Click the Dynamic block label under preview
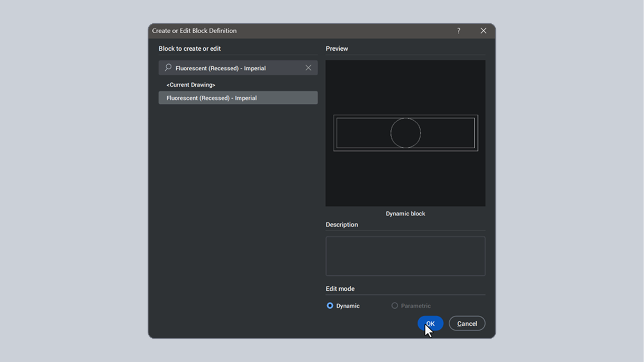The image size is (644, 362). (405, 213)
